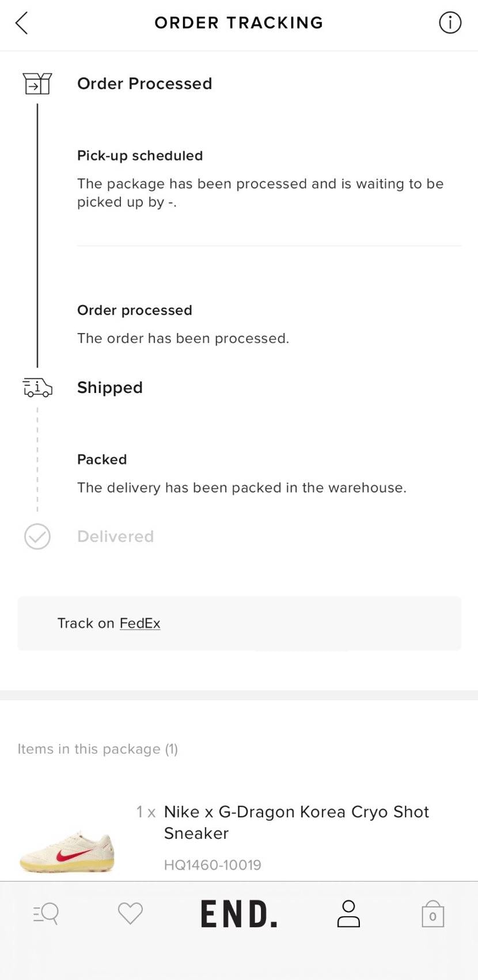Open the FedEx tracking link
Viewport: 478px width, 980px height.
coord(140,623)
